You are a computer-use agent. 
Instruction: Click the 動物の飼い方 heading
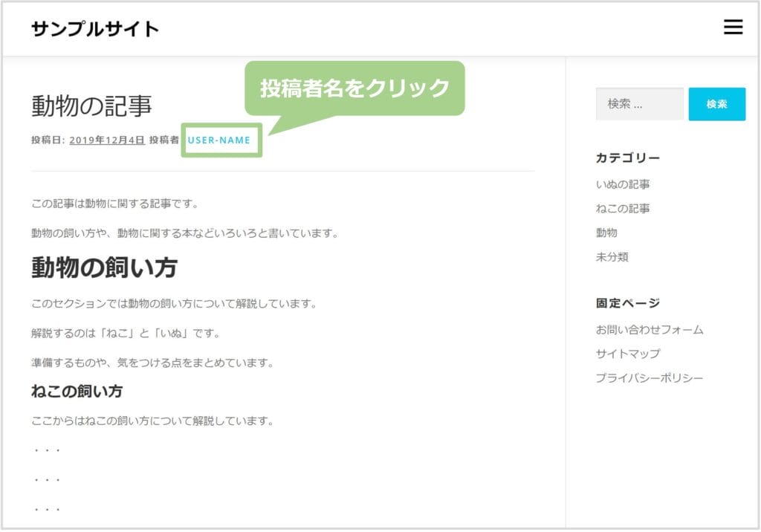coord(104,267)
